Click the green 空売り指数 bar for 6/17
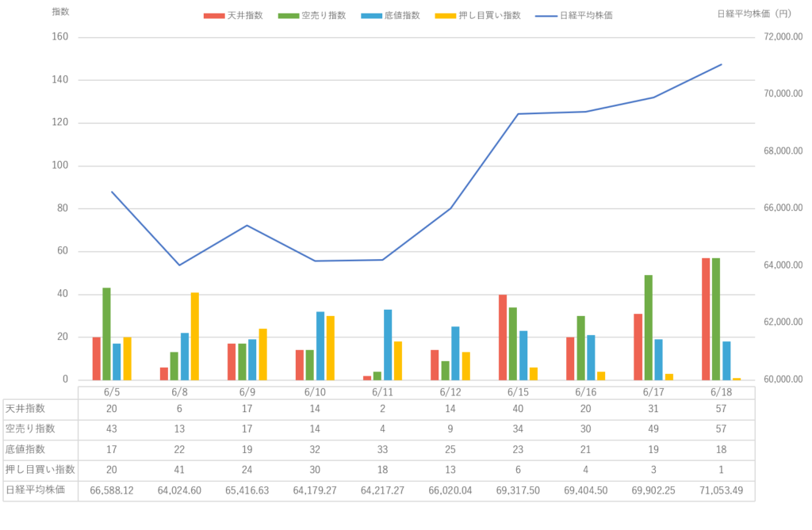The width and height of the screenshot is (812, 530). point(649,328)
